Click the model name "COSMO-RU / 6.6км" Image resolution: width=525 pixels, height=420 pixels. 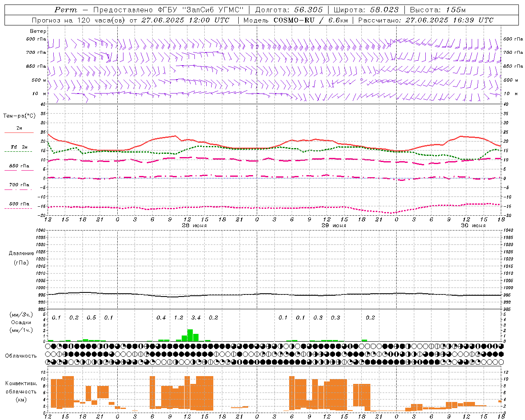pos(310,20)
